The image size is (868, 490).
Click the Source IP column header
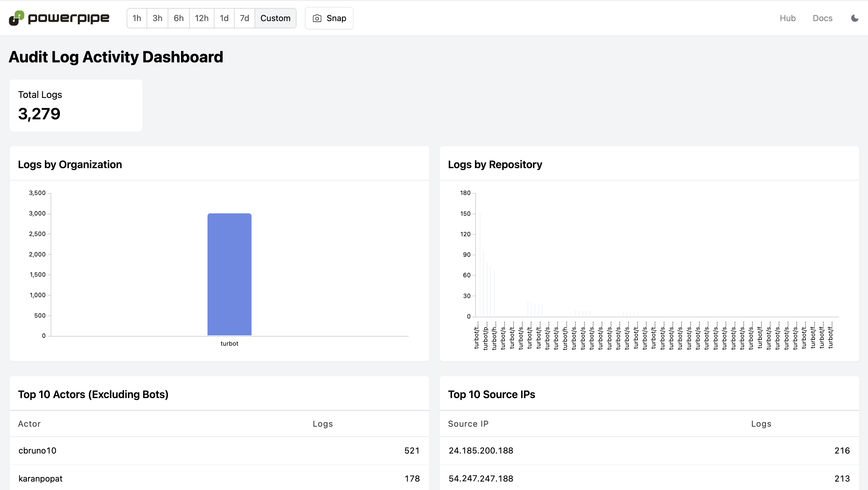[468, 424]
